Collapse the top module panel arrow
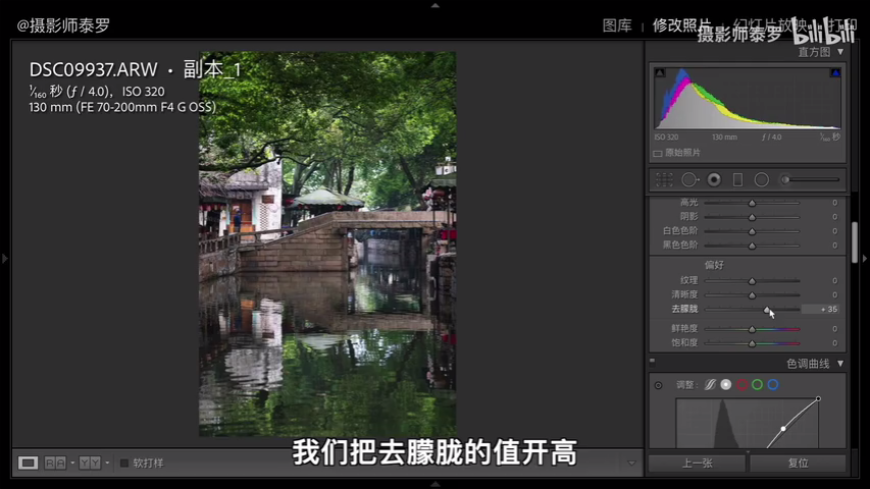 pos(435,5)
